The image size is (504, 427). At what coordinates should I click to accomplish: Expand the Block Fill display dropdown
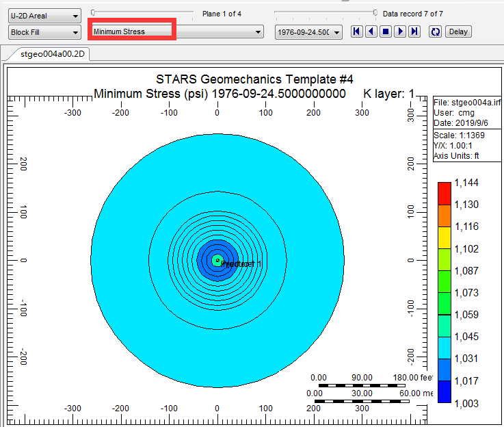pos(44,32)
